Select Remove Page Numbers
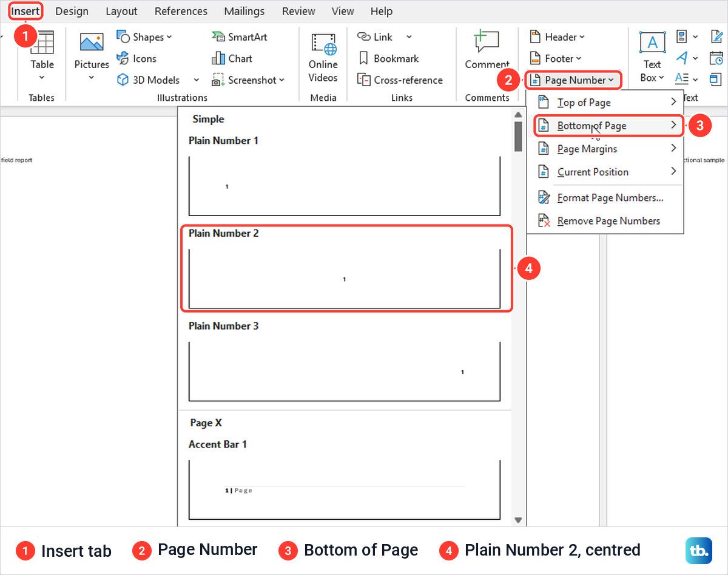728x575 pixels. pyautogui.click(x=605, y=221)
